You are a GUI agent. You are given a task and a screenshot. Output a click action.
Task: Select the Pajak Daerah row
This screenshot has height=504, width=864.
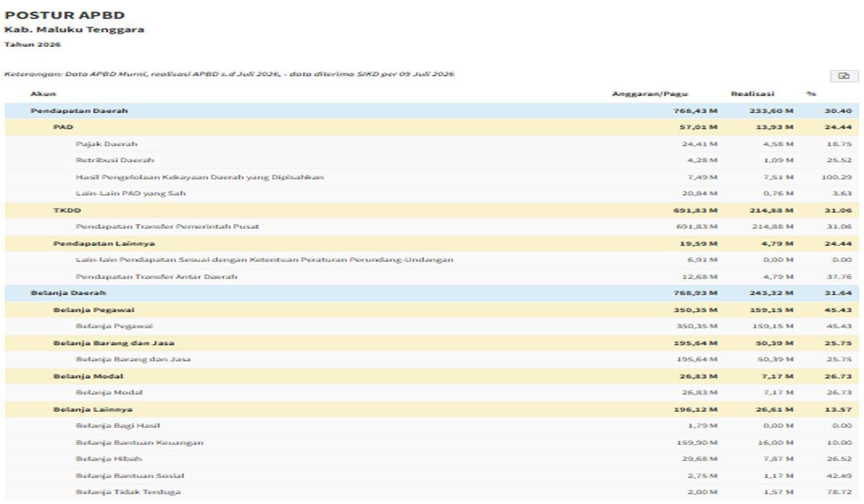click(432, 144)
